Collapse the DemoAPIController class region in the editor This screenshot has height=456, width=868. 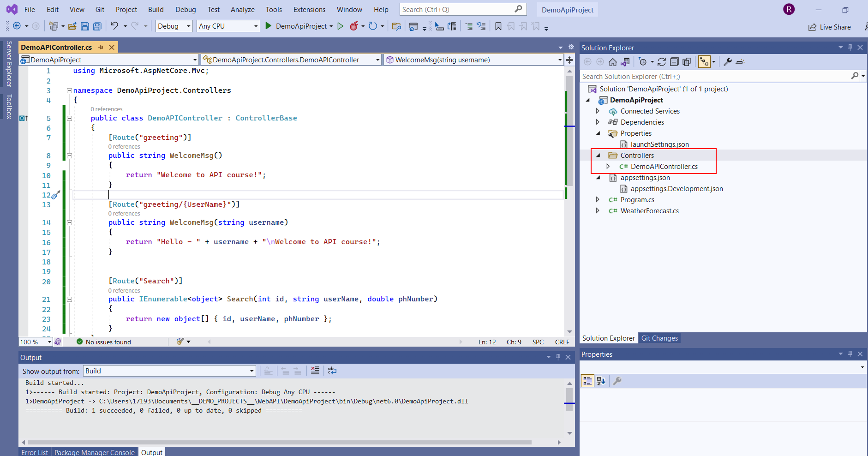(x=69, y=118)
